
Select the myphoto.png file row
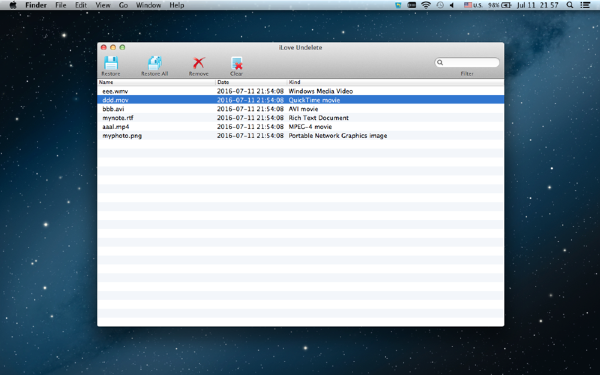(x=300, y=135)
